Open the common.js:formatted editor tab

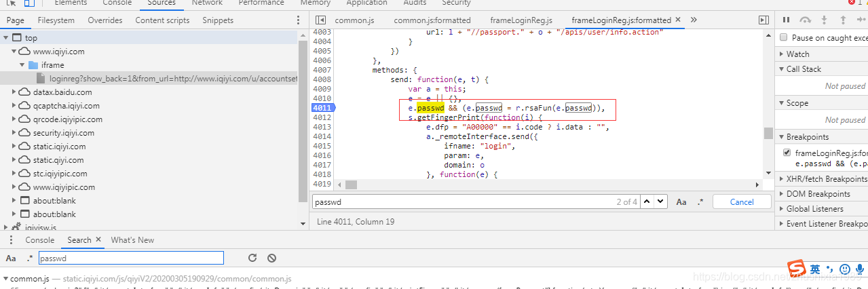(432, 20)
